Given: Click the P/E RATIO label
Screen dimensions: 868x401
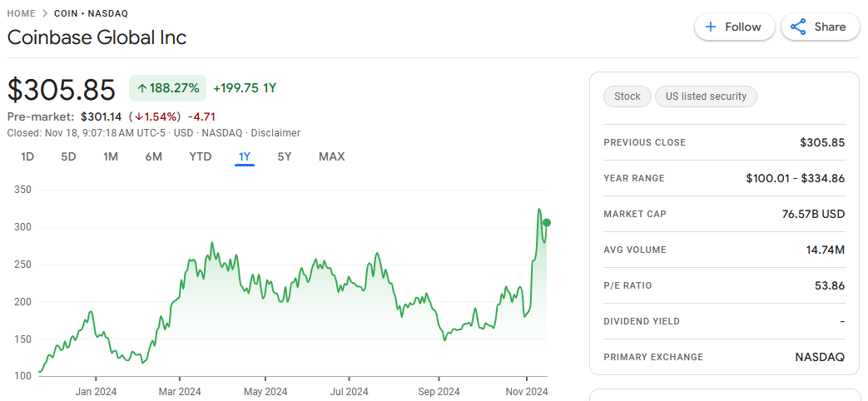Looking at the screenshot, I should coord(627,285).
